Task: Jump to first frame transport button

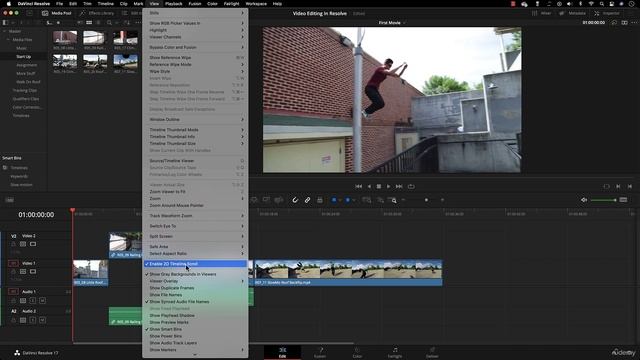Action: 358,187
